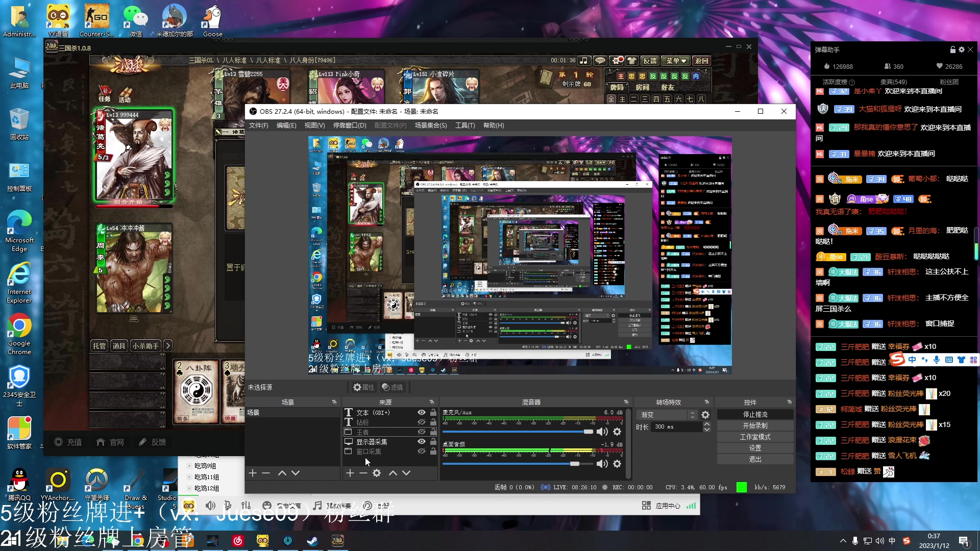
Task: Open the shirt skin icon in game toolbar
Action: pos(632,61)
